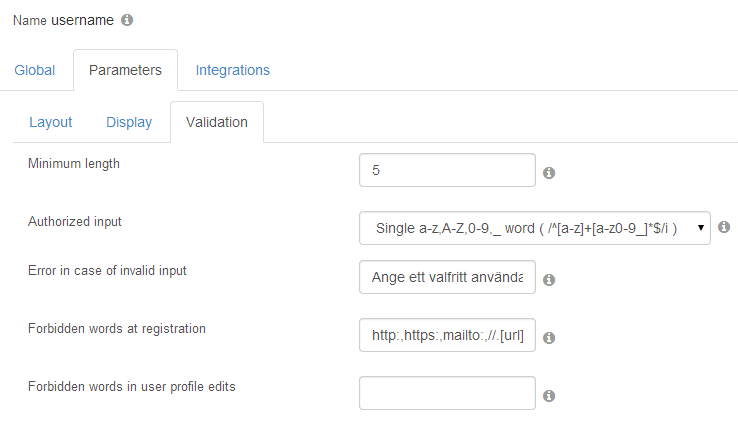Click info icon for Forbidden words in user profile edits
This screenshot has width=738, height=430.
[x=549, y=396]
